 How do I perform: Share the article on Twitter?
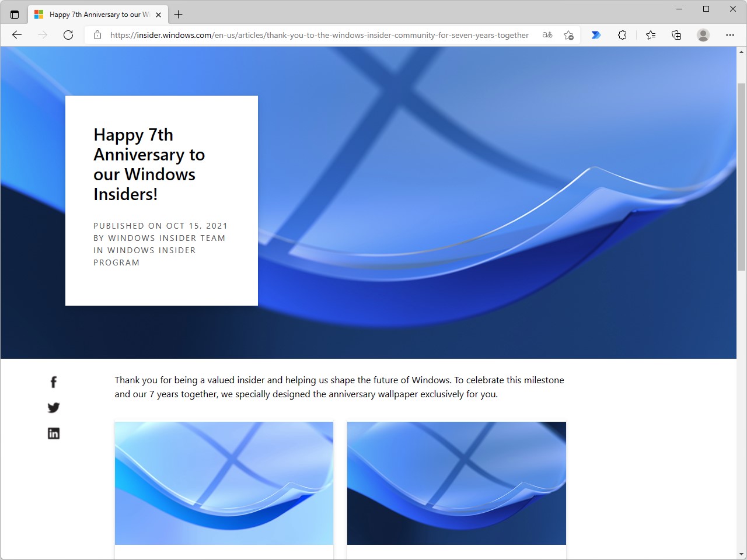click(53, 408)
